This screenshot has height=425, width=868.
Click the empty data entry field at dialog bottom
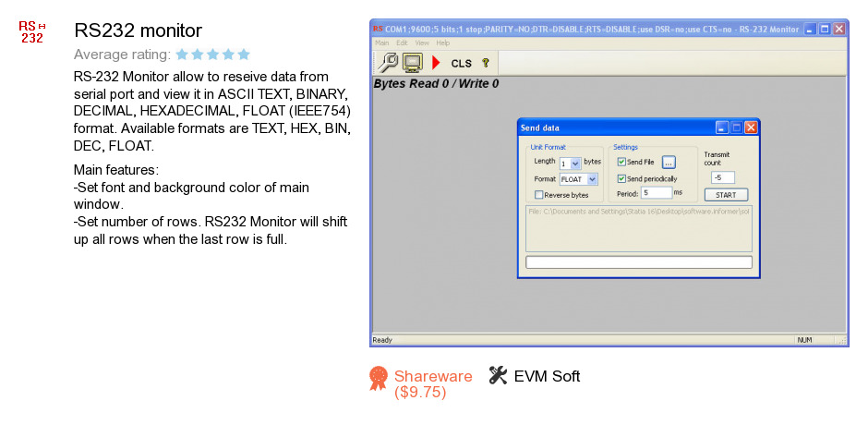[x=638, y=262]
